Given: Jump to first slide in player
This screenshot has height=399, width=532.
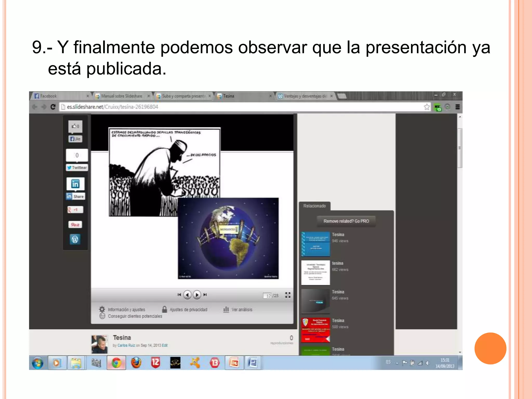Looking at the screenshot, I should 179,295.
